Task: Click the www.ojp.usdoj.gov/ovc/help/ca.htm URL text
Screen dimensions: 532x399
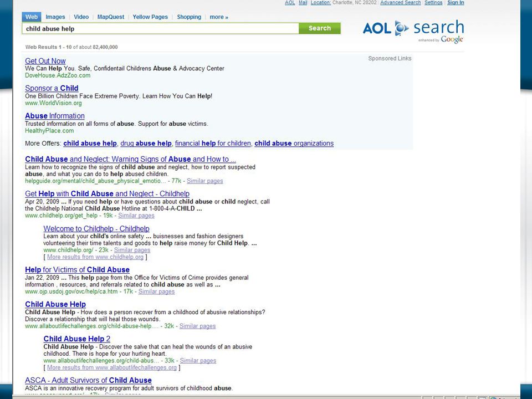Action: tap(71, 291)
